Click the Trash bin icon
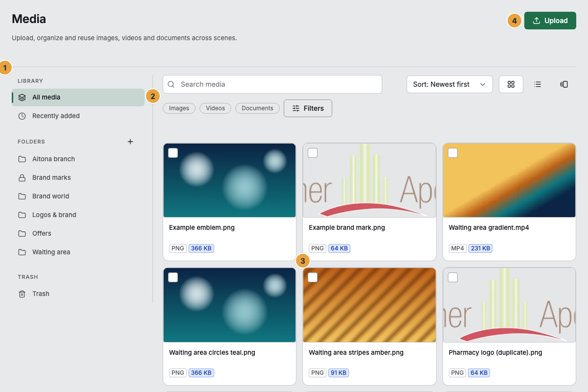588x392 pixels. coord(22,294)
